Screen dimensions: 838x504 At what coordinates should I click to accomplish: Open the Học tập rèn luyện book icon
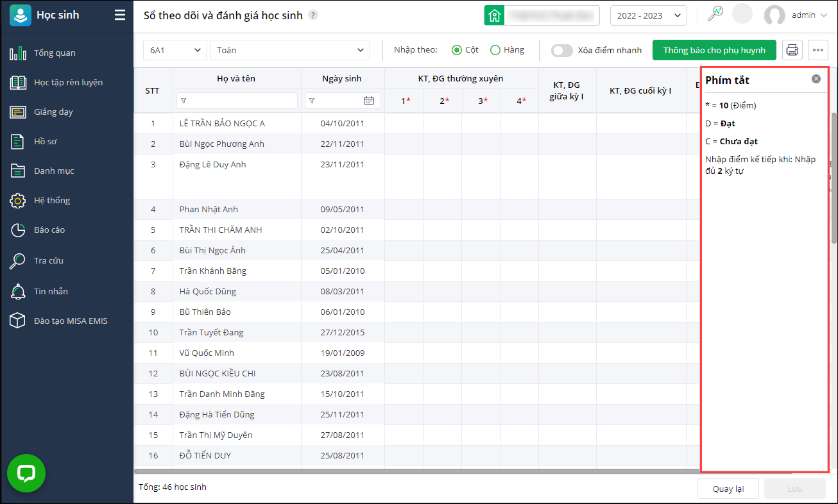coord(18,83)
